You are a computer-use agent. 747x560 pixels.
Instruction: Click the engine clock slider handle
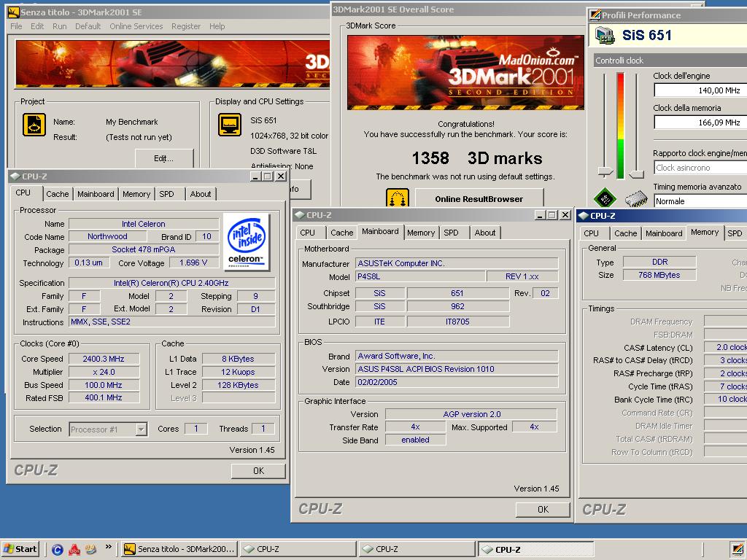[x=605, y=171]
